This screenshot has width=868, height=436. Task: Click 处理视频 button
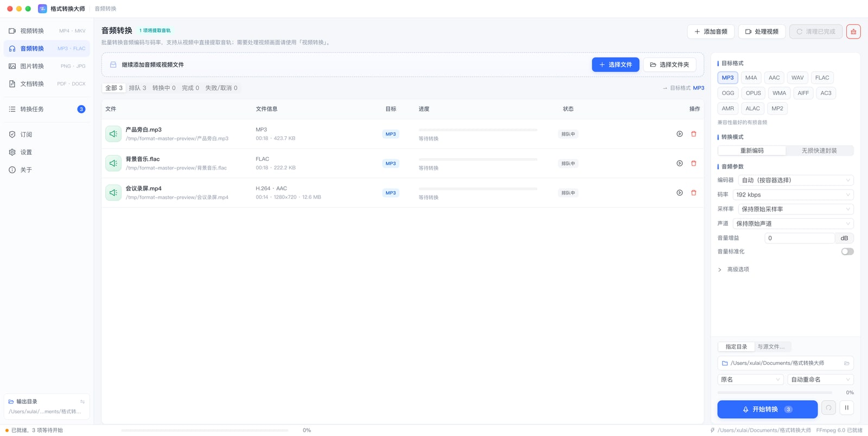[762, 31]
